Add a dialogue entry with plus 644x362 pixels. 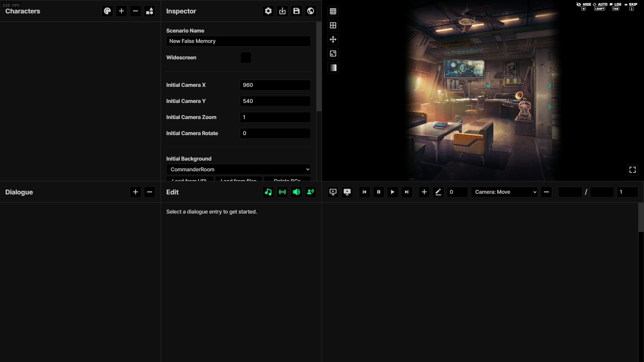coord(136,192)
